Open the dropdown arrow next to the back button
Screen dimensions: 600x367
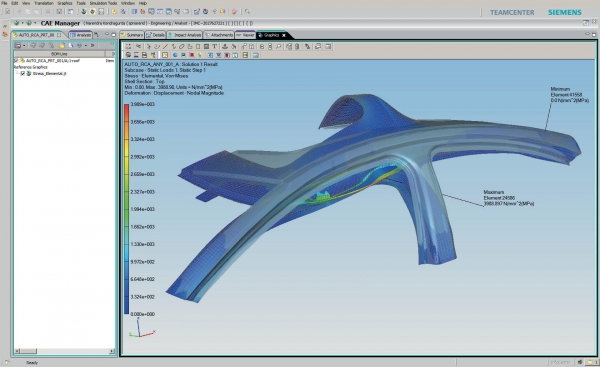pyautogui.click(x=22, y=23)
